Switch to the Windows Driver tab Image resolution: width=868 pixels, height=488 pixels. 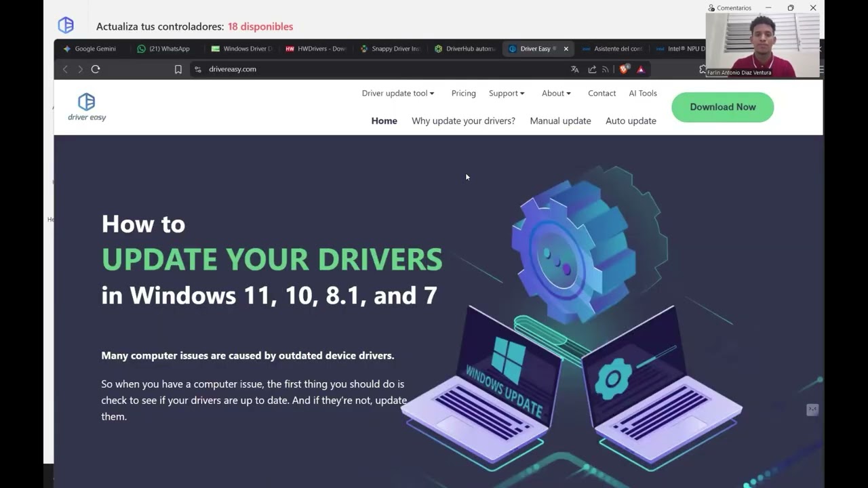click(241, 49)
